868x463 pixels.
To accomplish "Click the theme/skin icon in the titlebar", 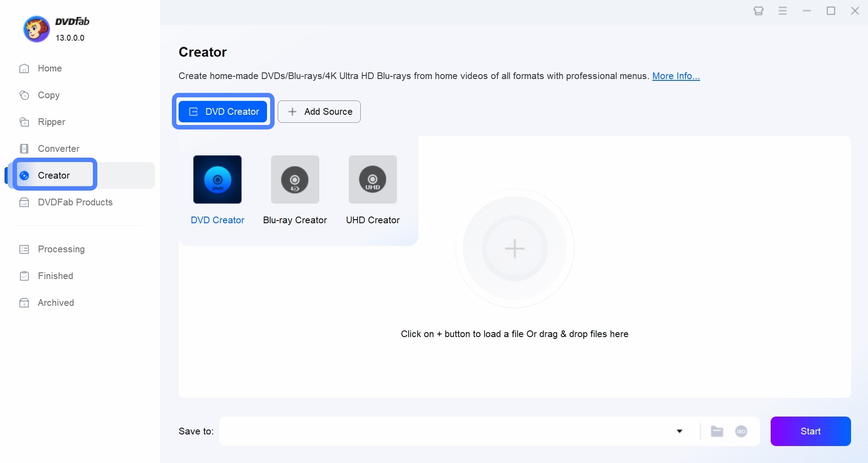I will click(x=758, y=11).
